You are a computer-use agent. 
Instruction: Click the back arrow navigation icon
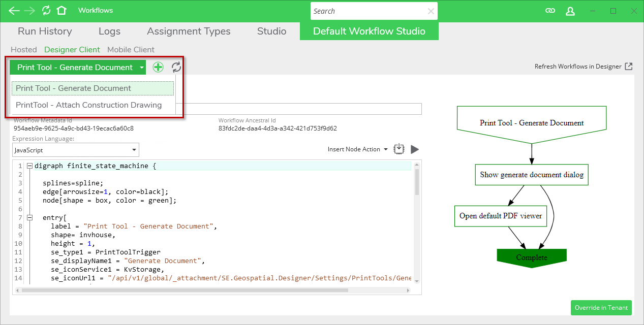click(14, 11)
